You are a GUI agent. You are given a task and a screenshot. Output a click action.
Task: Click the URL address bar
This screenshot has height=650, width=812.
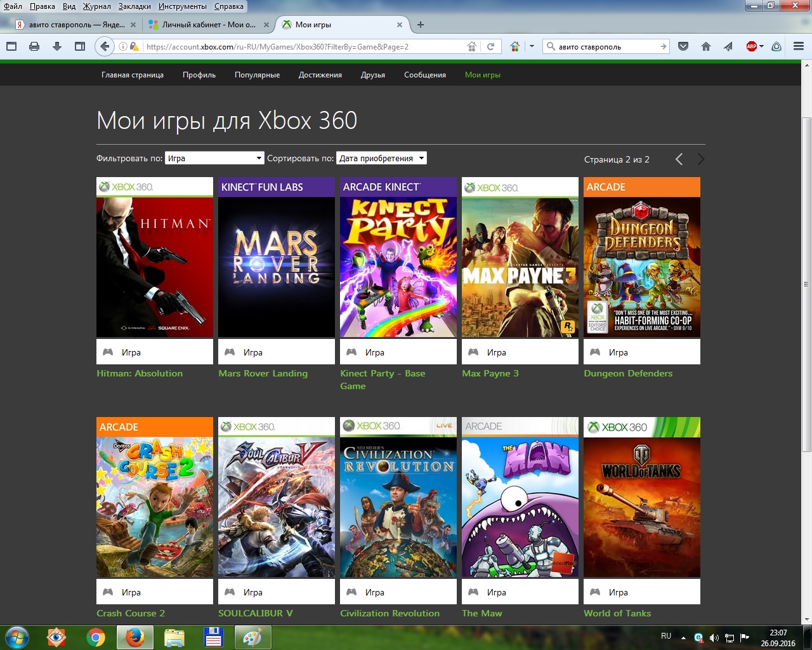[x=304, y=46]
